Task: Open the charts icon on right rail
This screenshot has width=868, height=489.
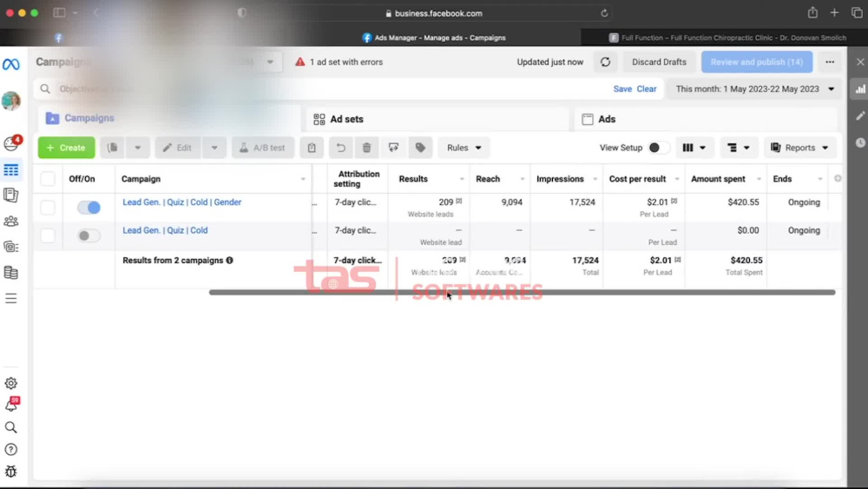Action: (860, 89)
